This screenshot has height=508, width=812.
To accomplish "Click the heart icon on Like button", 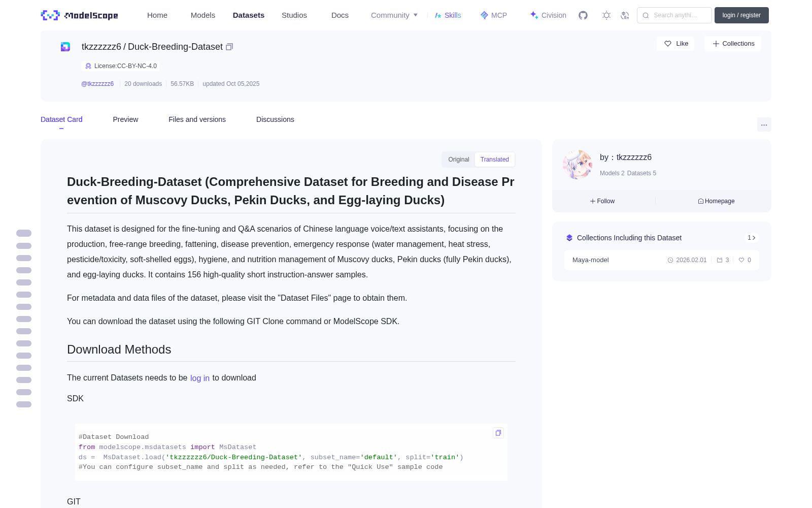I will 668,44.
